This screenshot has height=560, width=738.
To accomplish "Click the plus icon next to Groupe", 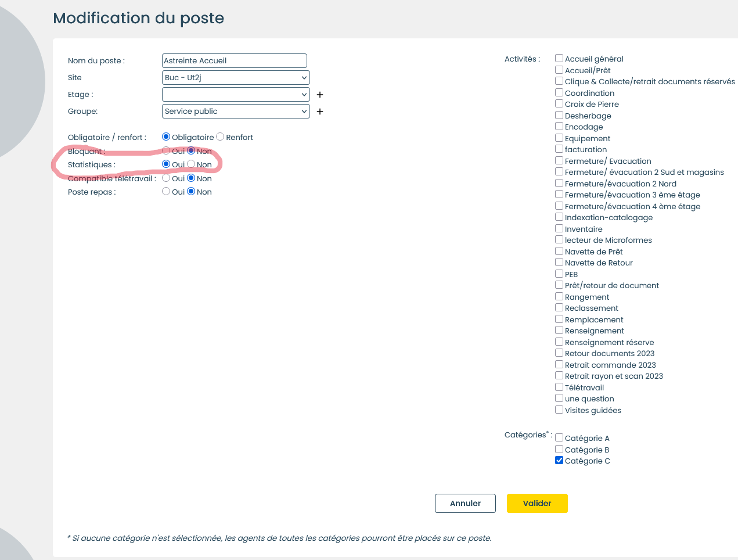I will click(319, 112).
